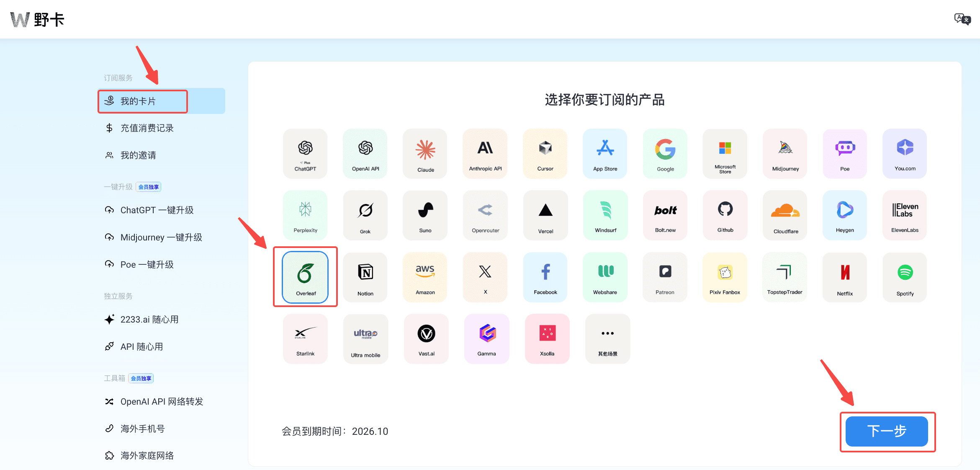
Task: Select the Bolt.new product card
Action: click(x=665, y=215)
